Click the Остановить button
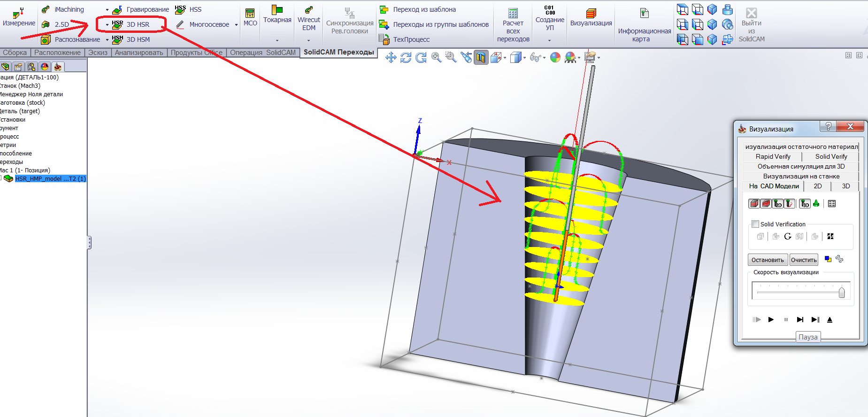Image resolution: width=868 pixels, height=417 pixels. coord(768,260)
